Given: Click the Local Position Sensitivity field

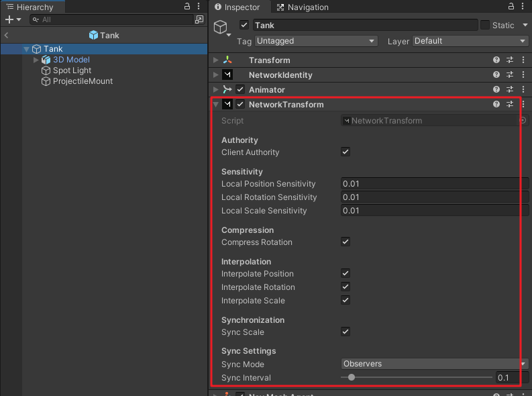Looking at the screenshot, I should point(435,184).
